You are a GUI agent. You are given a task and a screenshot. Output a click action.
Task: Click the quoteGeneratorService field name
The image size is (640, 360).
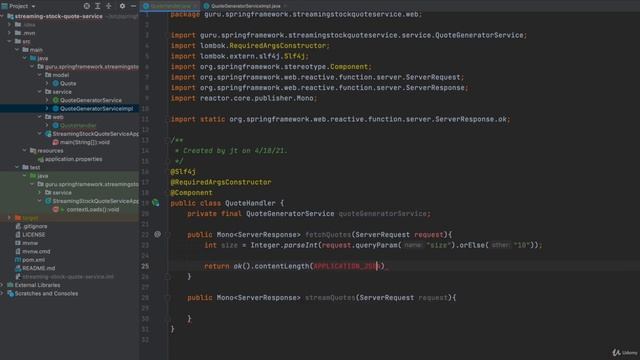pos(382,214)
